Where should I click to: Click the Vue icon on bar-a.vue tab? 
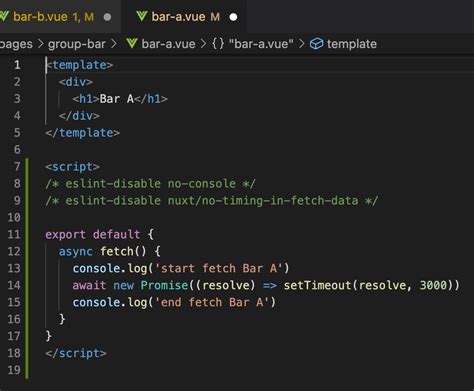click(x=142, y=16)
